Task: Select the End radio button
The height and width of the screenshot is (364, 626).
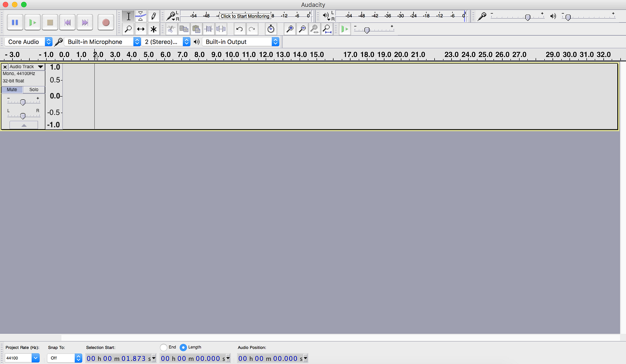Action: [164, 347]
